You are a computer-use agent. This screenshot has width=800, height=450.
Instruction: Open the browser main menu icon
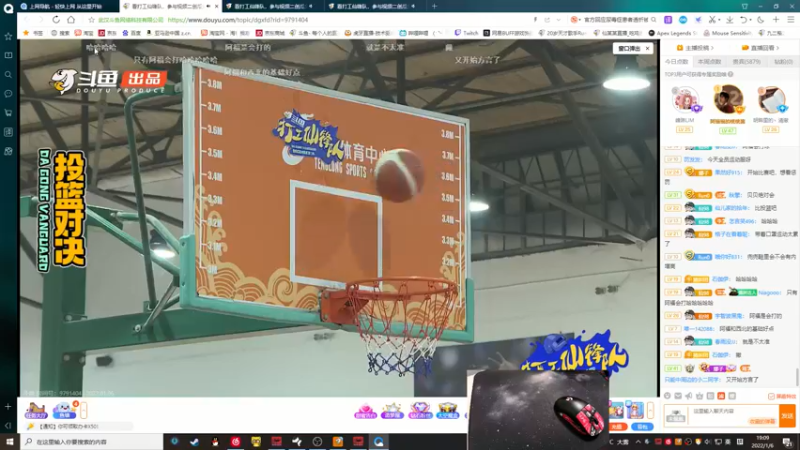pyautogui.click(x=790, y=19)
